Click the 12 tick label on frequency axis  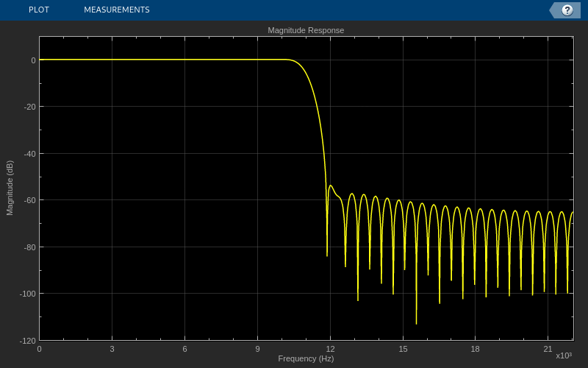(330, 349)
